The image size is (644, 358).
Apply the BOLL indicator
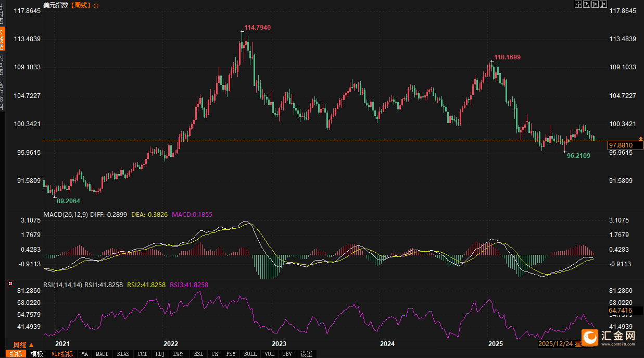point(250,354)
